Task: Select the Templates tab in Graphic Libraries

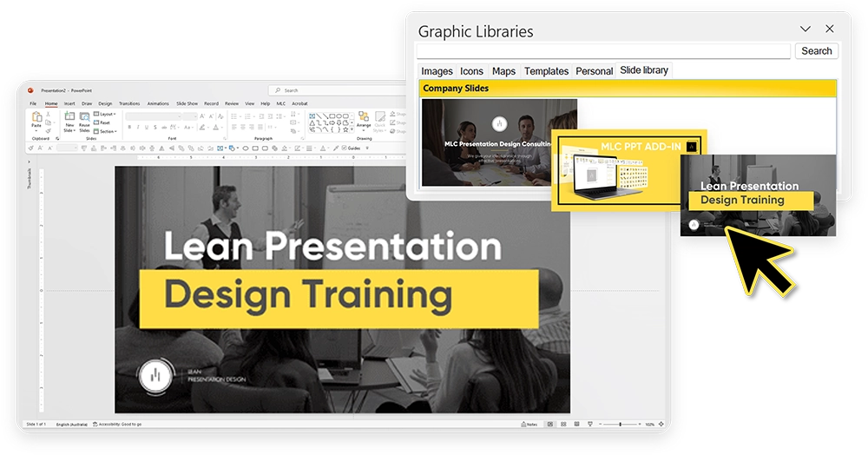Action: 546,71
